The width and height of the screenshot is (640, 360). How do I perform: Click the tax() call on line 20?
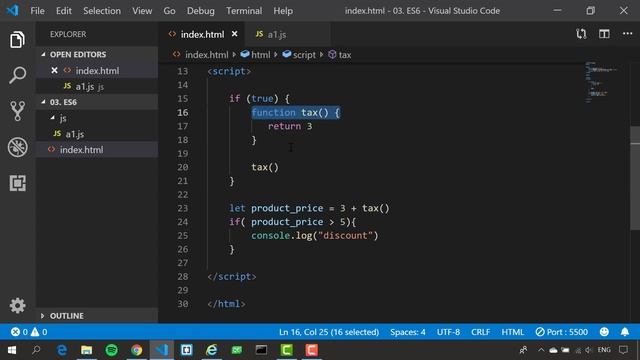265,167
